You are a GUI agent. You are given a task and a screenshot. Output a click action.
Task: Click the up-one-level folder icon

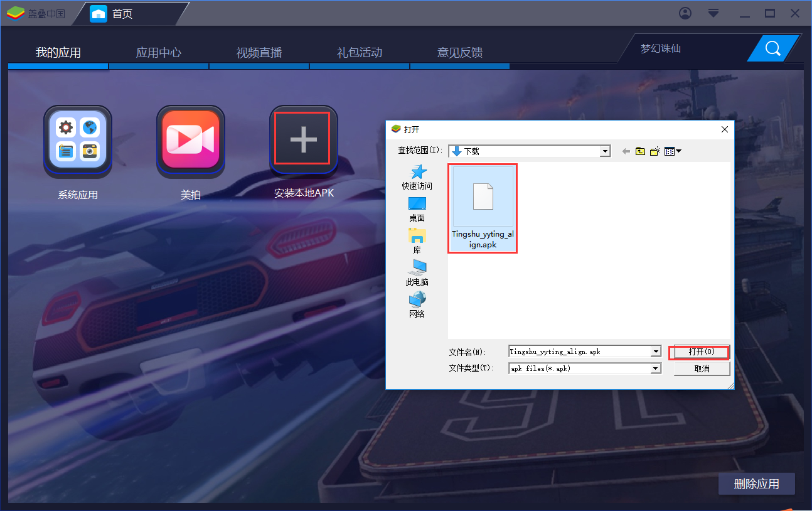(639, 151)
